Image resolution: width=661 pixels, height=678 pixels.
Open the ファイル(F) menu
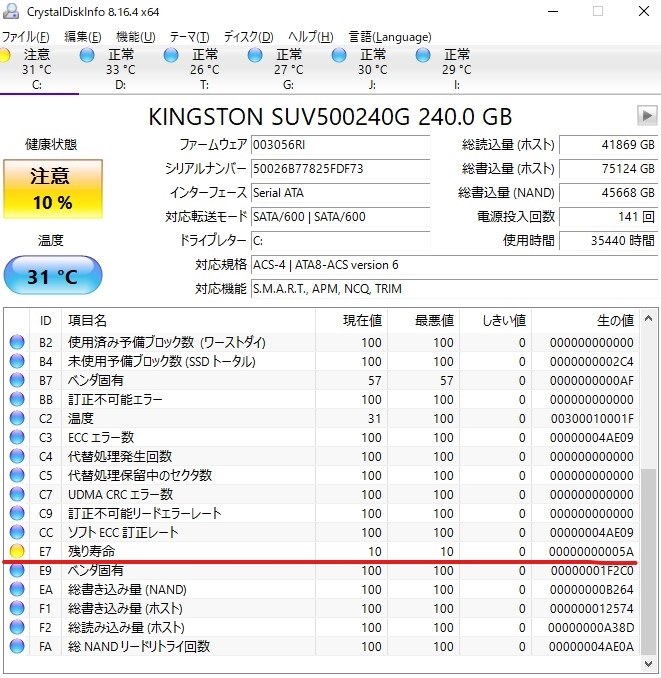pyautogui.click(x=26, y=37)
